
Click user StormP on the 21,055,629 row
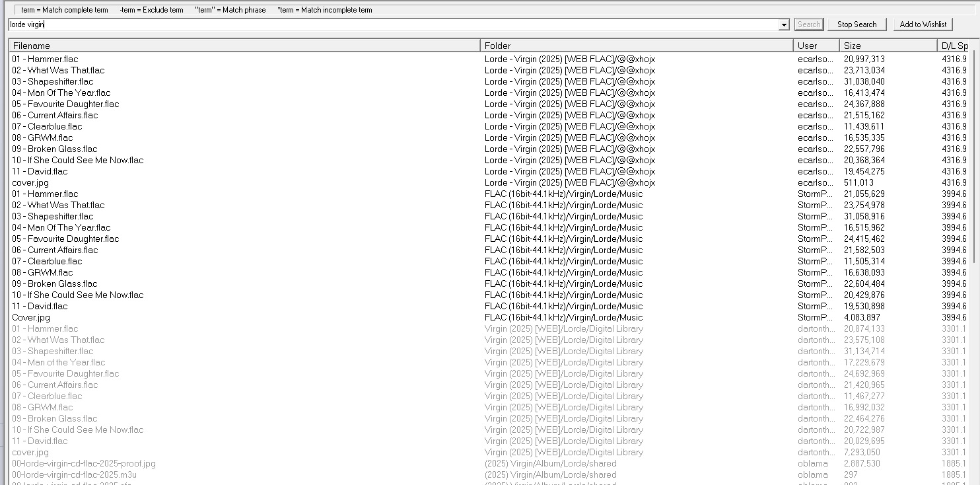point(816,194)
